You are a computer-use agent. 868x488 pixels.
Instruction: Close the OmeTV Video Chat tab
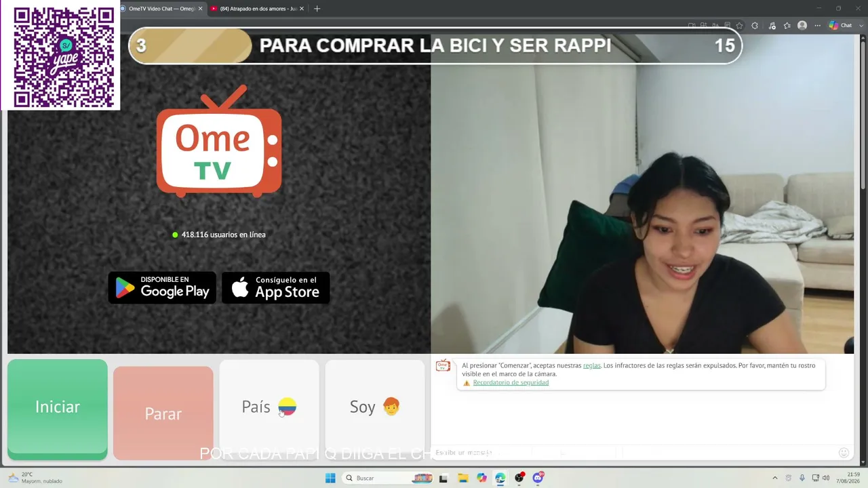200,9
